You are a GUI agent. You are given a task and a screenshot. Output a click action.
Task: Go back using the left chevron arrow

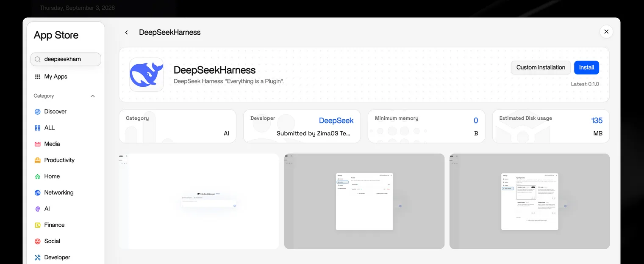click(x=126, y=33)
